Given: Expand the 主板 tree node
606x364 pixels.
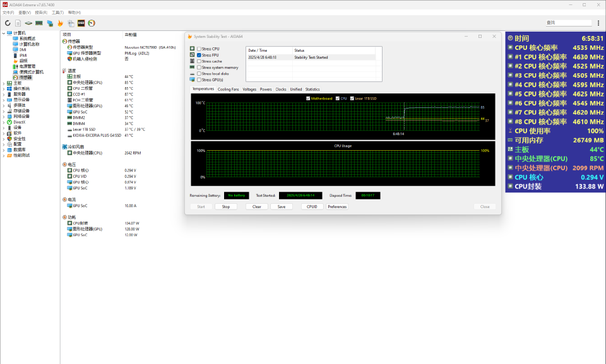Looking at the screenshot, I should coord(4,83).
